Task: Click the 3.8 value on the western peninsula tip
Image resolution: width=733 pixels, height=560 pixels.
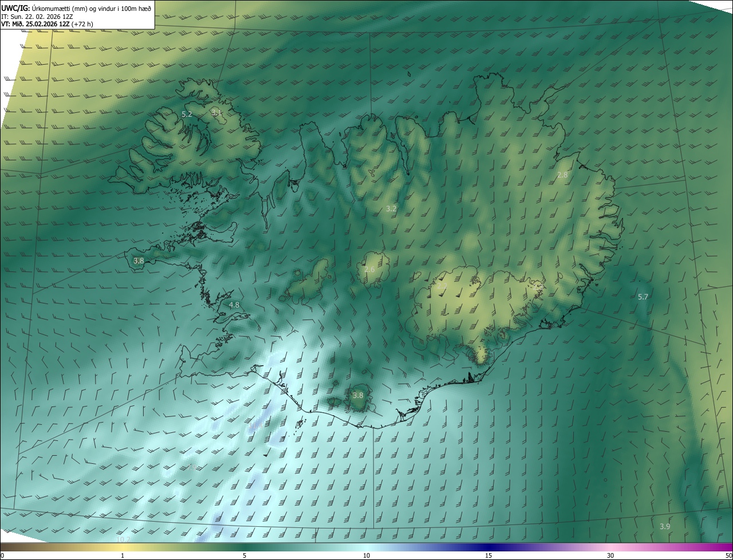Action: click(139, 261)
